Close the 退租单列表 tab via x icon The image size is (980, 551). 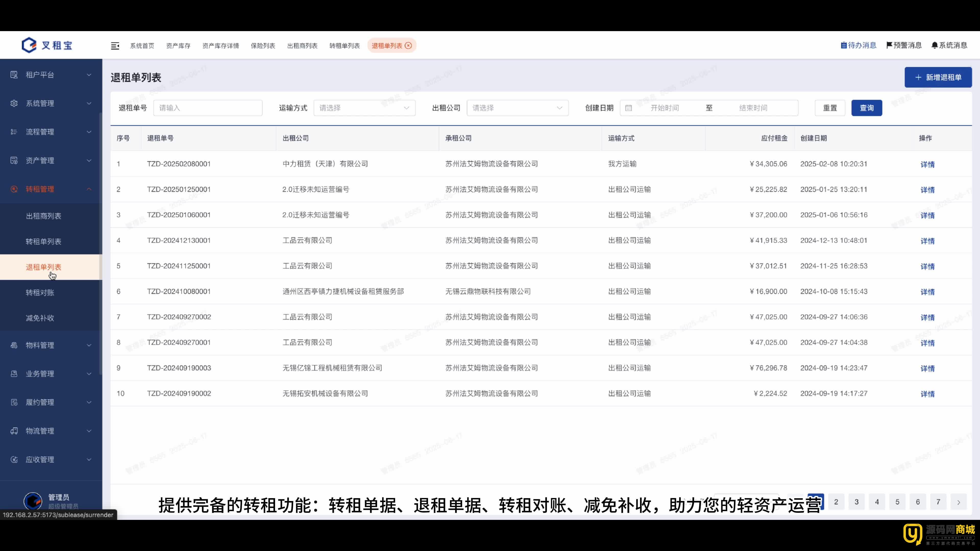click(408, 46)
